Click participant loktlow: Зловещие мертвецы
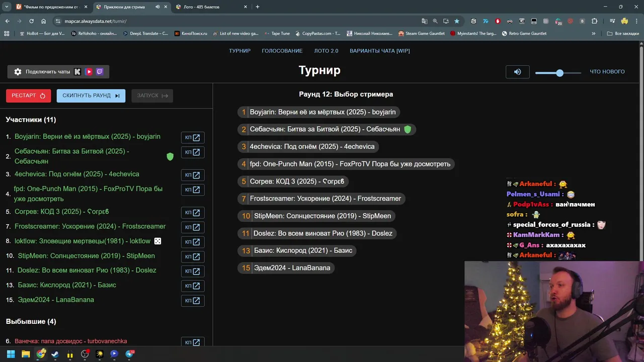The width and height of the screenshot is (644, 362). point(83,241)
